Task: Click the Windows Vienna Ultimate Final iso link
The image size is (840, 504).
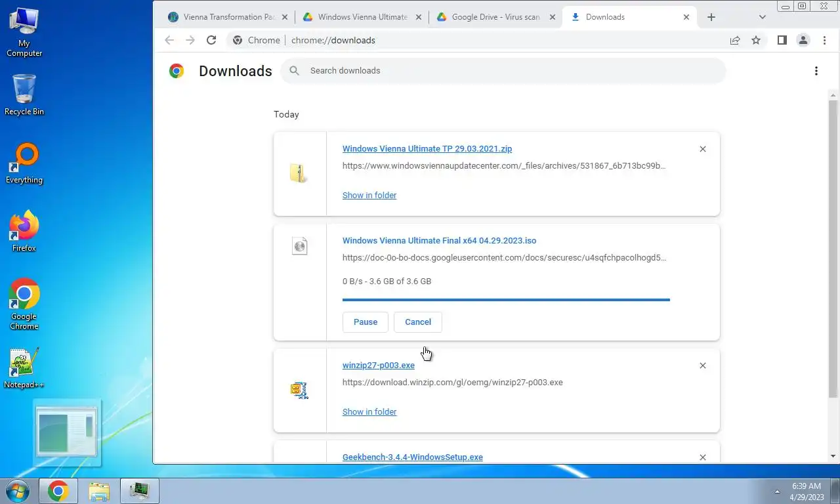Action: coord(439,241)
